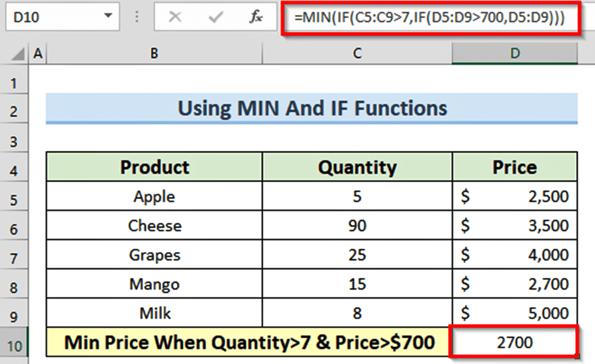Click the Apple product cell
595x364 pixels.
[x=154, y=196]
